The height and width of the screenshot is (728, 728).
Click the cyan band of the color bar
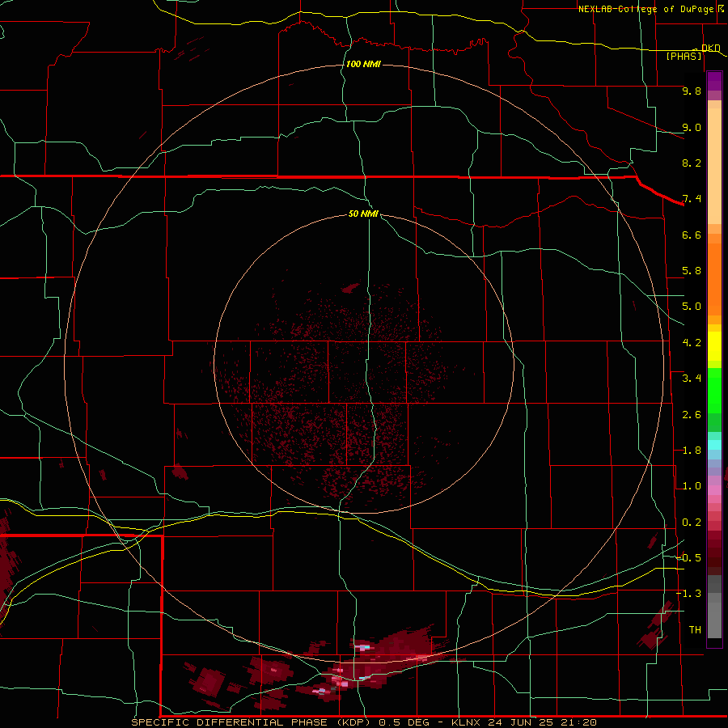tap(714, 445)
